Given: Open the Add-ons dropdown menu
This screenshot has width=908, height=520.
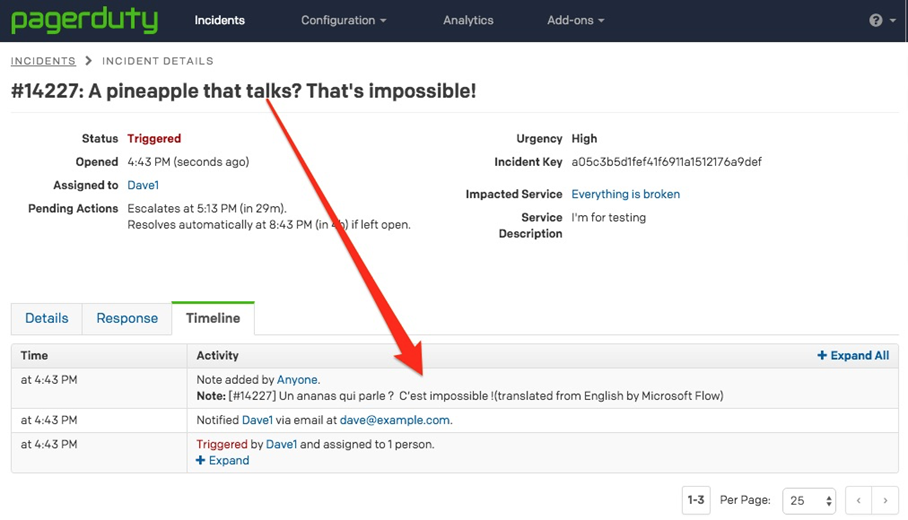Looking at the screenshot, I should coord(576,20).
